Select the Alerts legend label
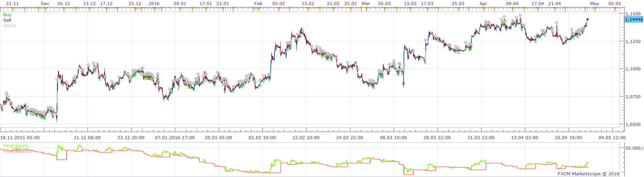The width and height of the screenshot is (644, 177). tap(10, 26)
